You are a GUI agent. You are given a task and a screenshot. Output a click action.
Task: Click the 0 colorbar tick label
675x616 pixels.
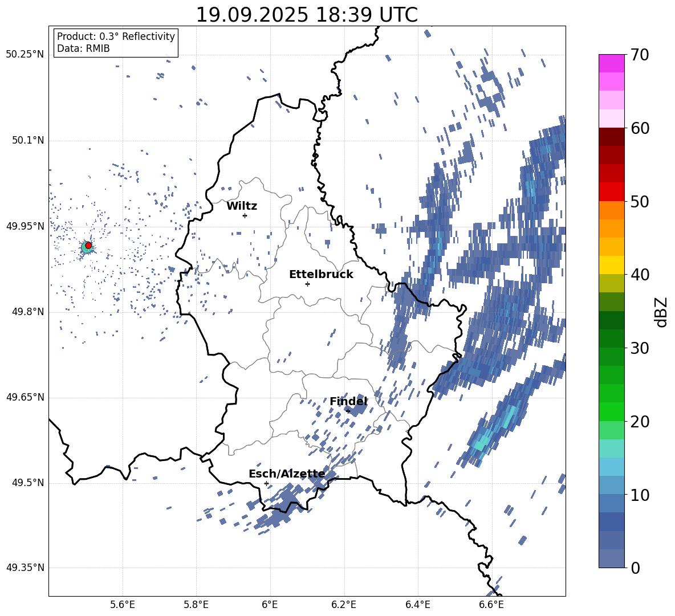coord(635,568)
